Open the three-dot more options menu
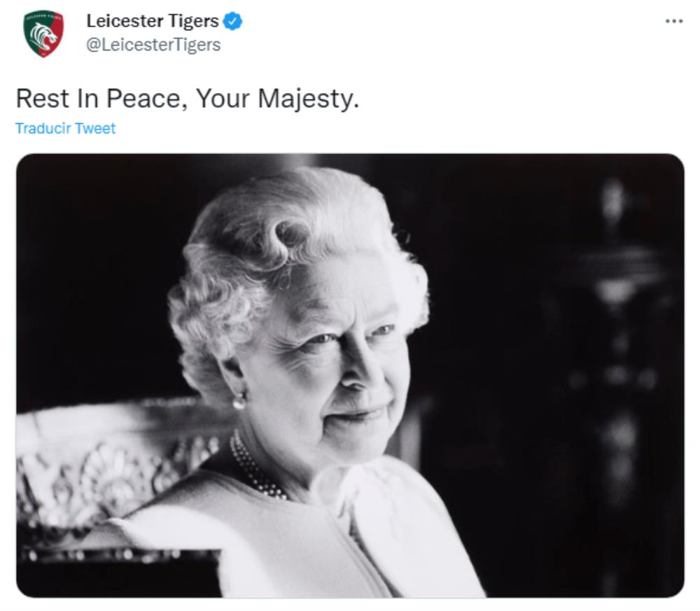 pos(674,21)
